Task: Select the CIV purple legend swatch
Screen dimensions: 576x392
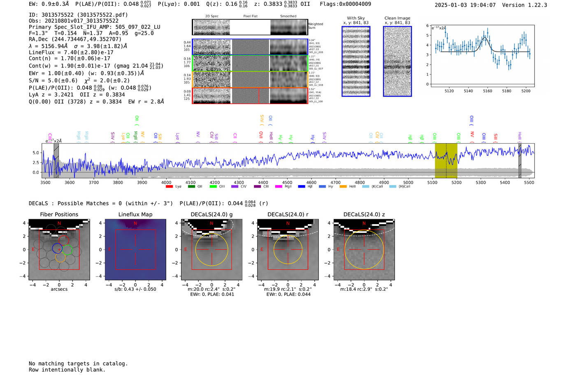Action: point(235,187)
